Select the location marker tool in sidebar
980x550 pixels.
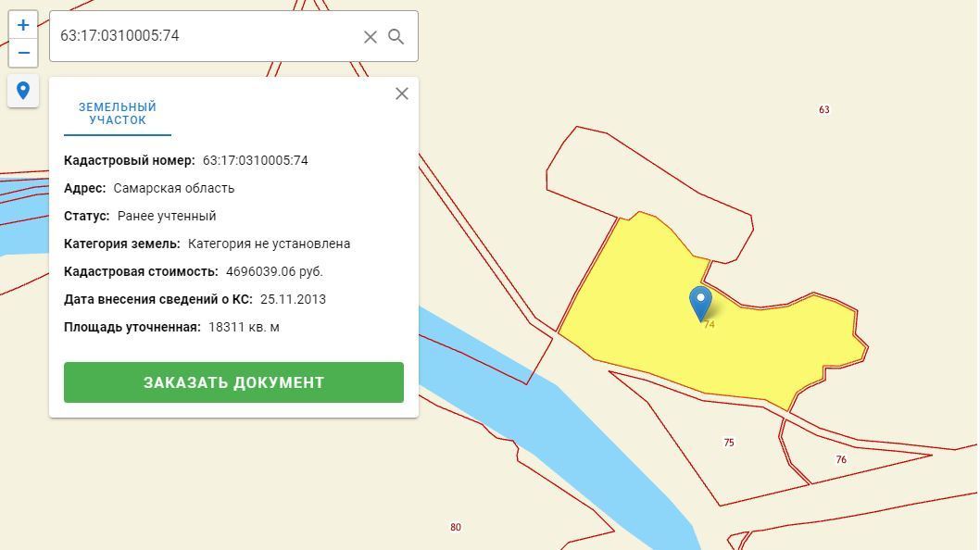click(x=23, y=91)
